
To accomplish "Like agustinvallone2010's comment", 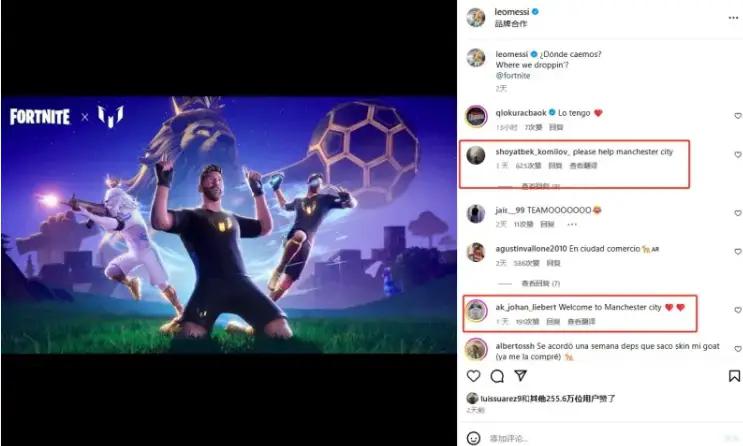I will 737,252.
